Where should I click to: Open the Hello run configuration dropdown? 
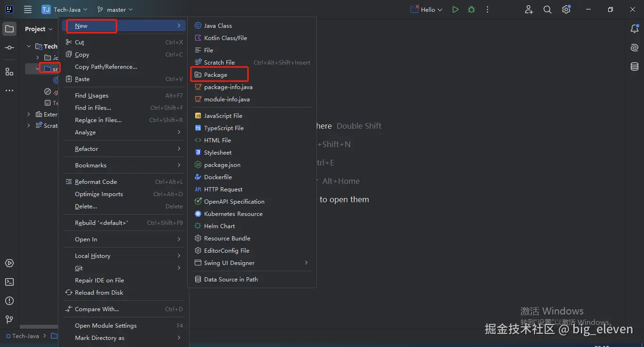tap(426, 9)
